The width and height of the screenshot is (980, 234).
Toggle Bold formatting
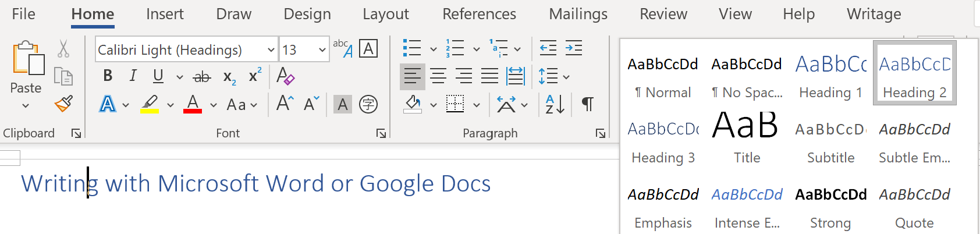pos(108,76)
